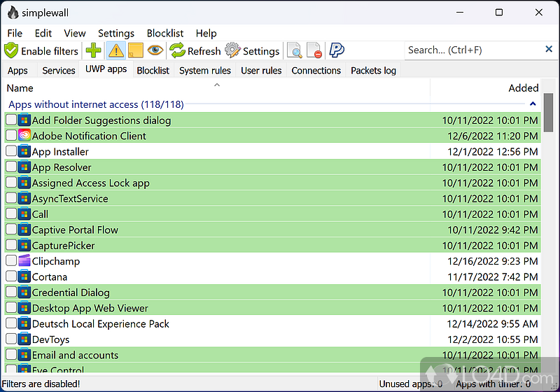The width and height of the screenshot is (560, 392).
Task: Click the eye log viewer icon
Action: (x=155, y=50)
